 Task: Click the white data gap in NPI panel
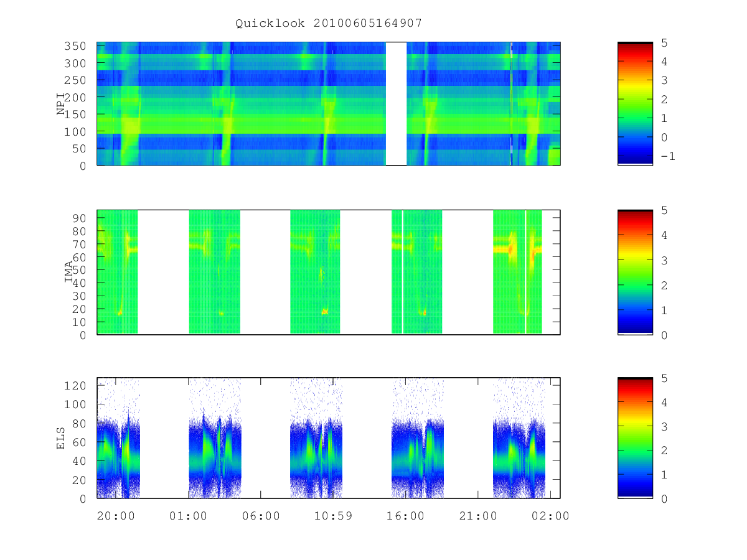click(396, 103)
